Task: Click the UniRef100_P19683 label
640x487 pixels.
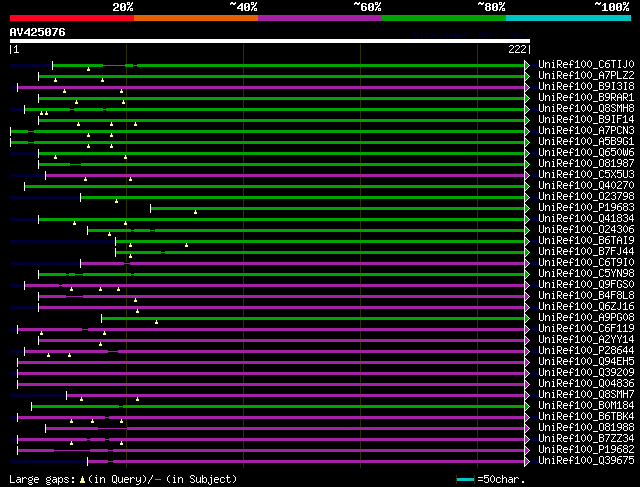Action: pos(586,208)
